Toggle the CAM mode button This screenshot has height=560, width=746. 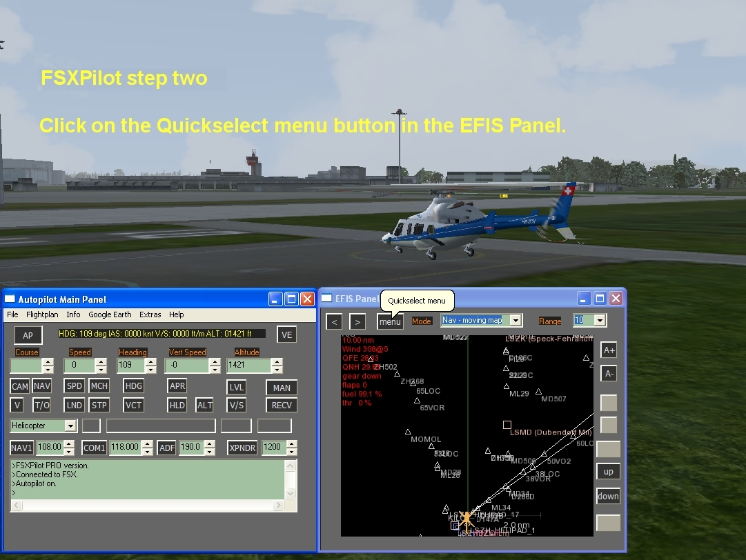19,386
